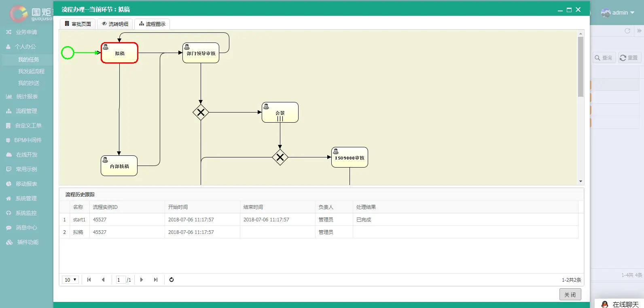The image size is (644, 308).
Task: Open the page size dropdown showing 10
Action: 70,280
